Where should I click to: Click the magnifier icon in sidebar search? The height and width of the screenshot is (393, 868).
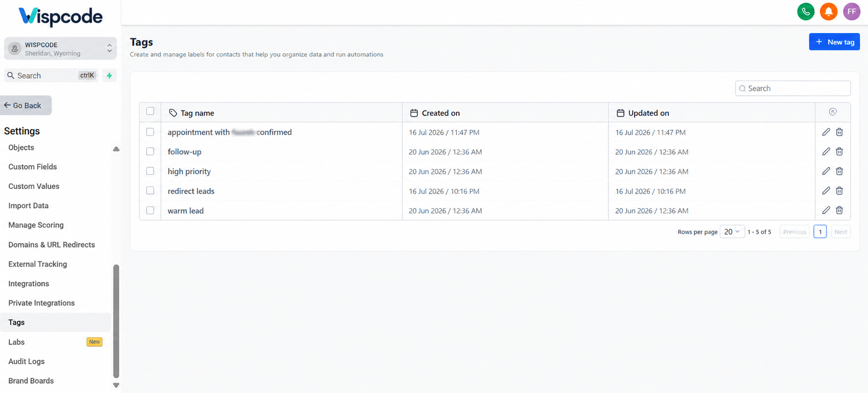[x=11, y=75]
